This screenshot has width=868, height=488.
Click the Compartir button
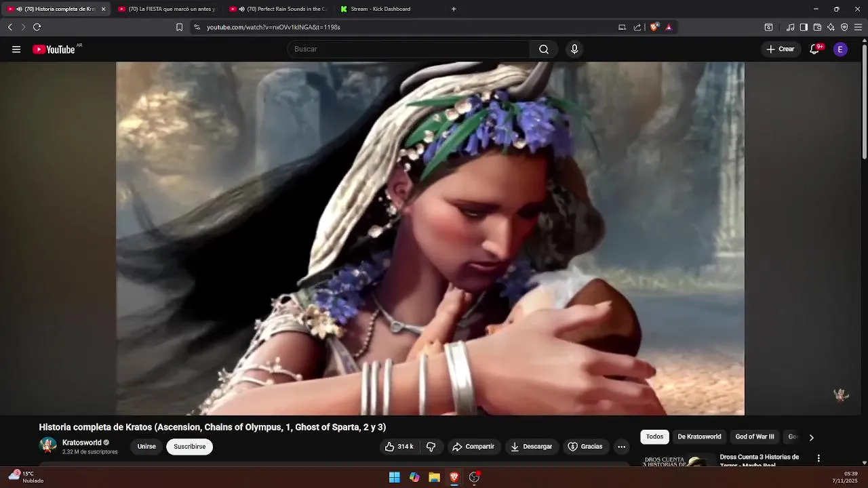[x=473, y=447]
